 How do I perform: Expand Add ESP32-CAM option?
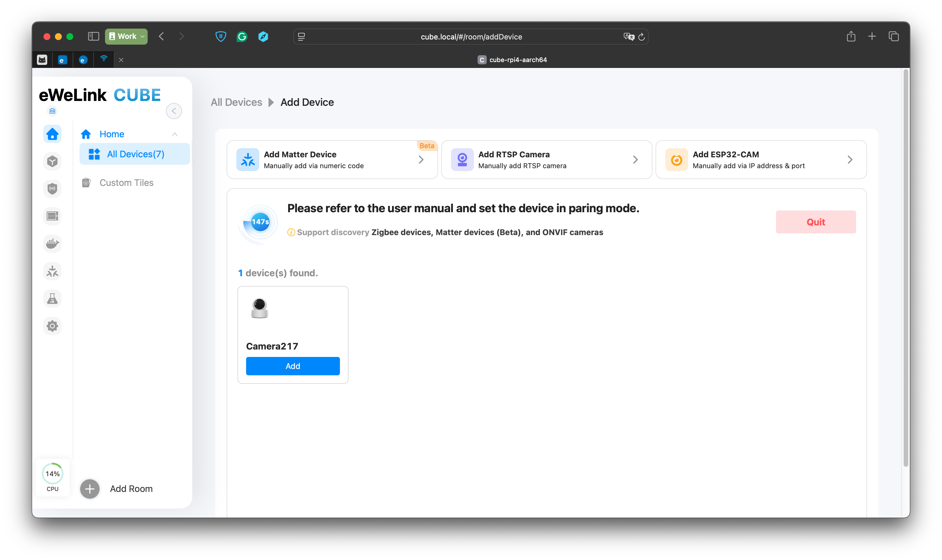click(761, 160)
